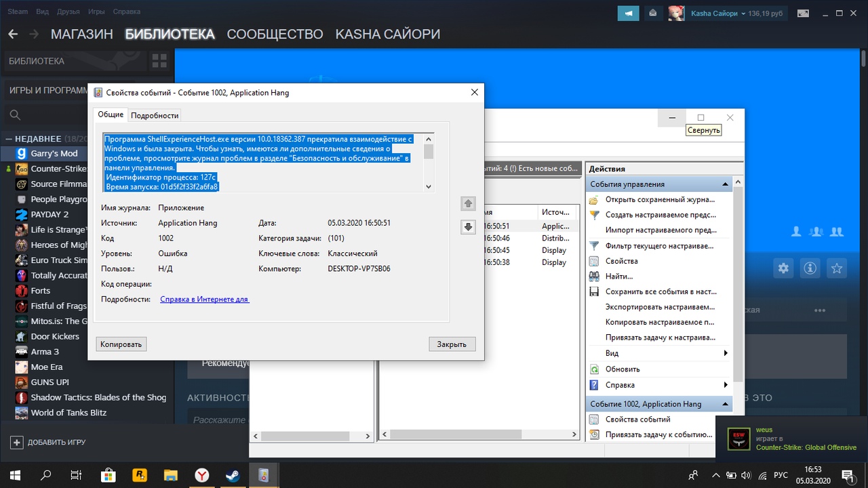Open Rockstar Games Launcher from taskbar
The width and height of the screenshot is (868, 488).
140,475
